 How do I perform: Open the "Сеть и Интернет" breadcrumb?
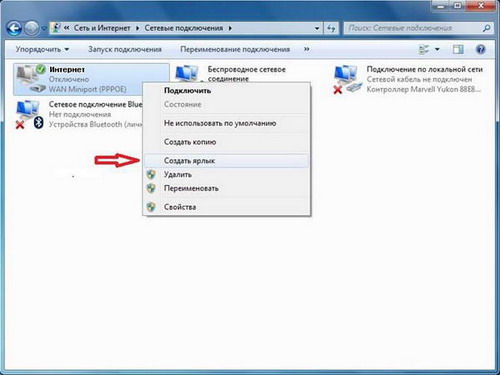[x=102, y=28]
